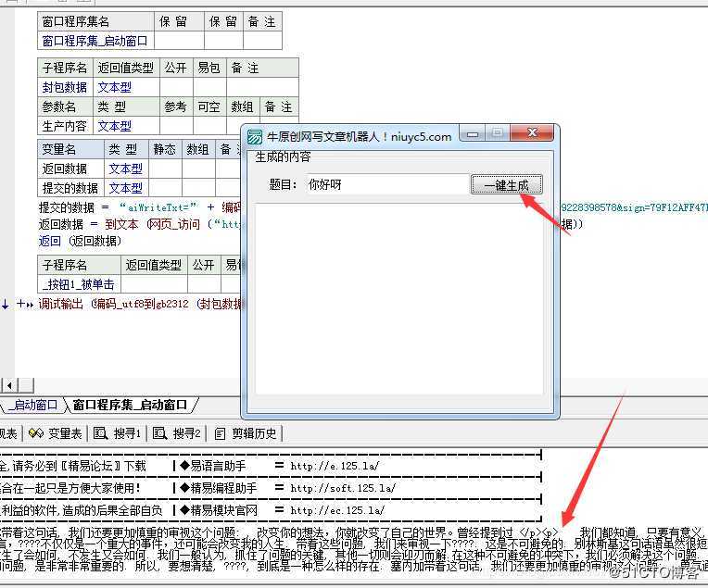Click the 文本型 type of 提交的数据 variable

tap(126, 188)
